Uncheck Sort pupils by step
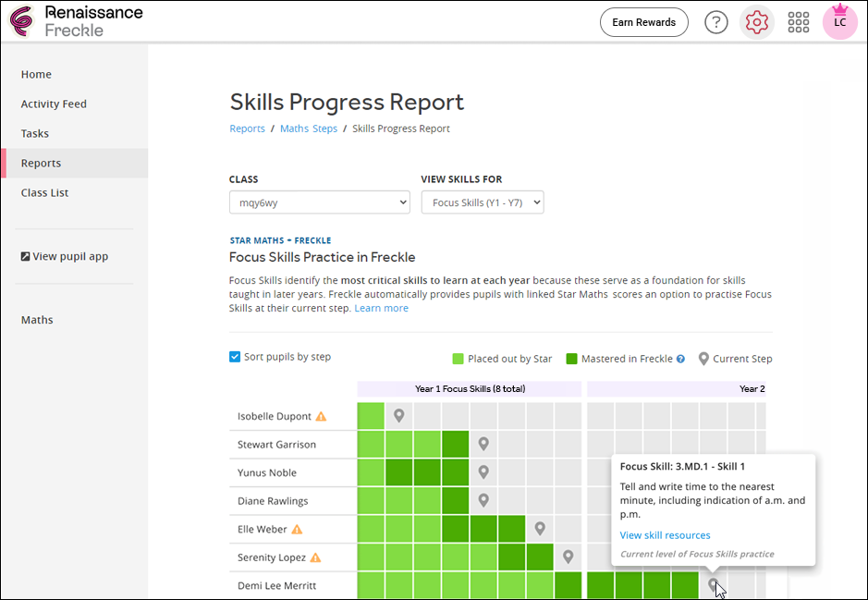This screenshot has width=868, height=600. point(235,357)
